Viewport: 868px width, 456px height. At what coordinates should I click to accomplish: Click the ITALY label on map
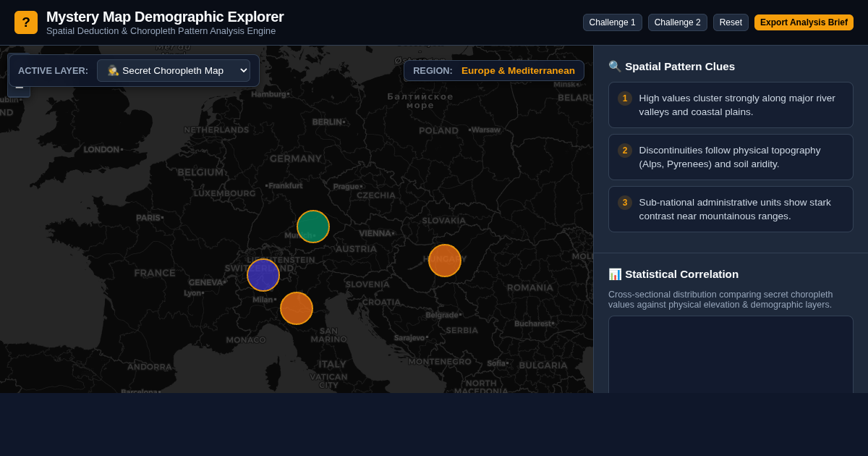(x=333, y=364)
